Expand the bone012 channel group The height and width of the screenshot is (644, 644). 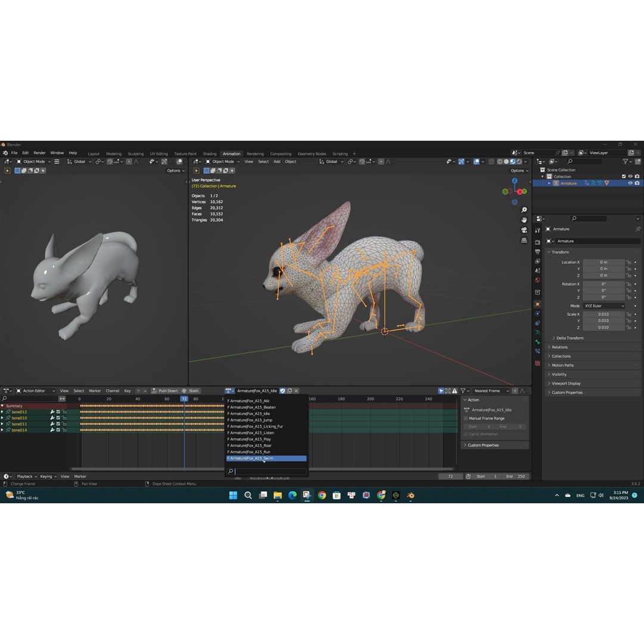click(x=2, y=411)
